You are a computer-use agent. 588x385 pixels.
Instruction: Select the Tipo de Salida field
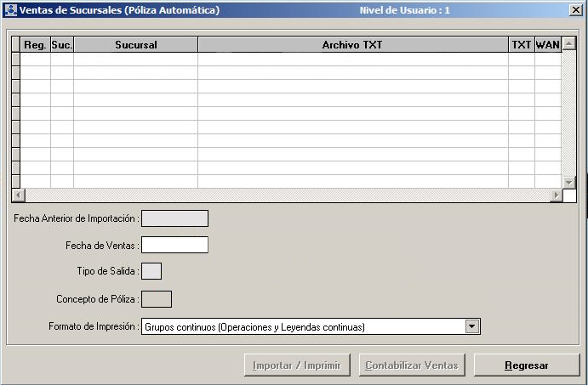click(151, 271)
